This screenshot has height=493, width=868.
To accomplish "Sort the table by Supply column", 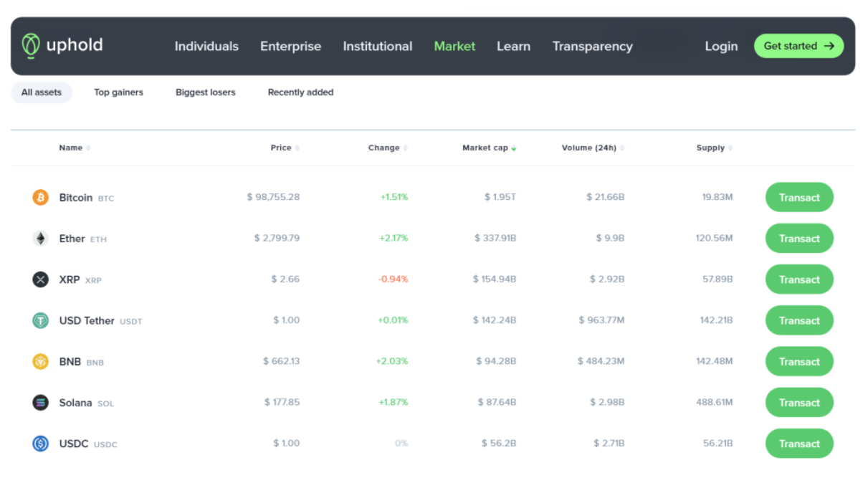I will [715, 148].
